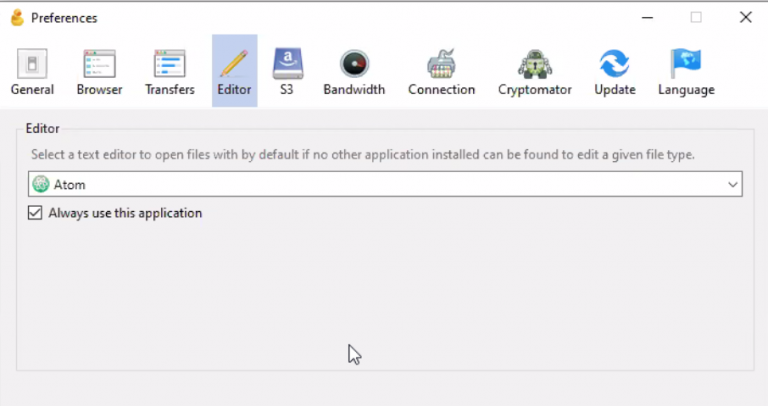The height and width of the screenshot is (406, 768).
Task: Select the Editor pencil icon
Action: click(234, 65)
